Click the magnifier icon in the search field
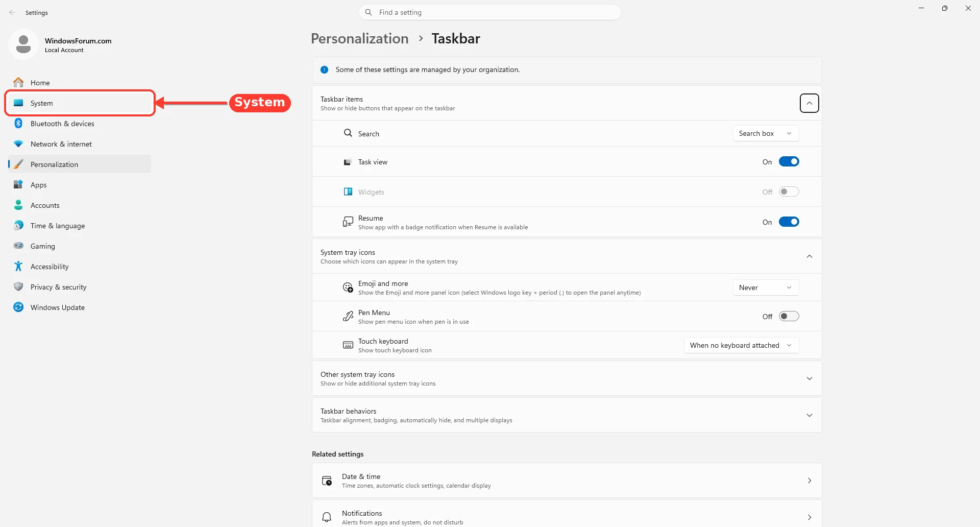The width and height of the screenshot is (980, 527). pos(369,12)
